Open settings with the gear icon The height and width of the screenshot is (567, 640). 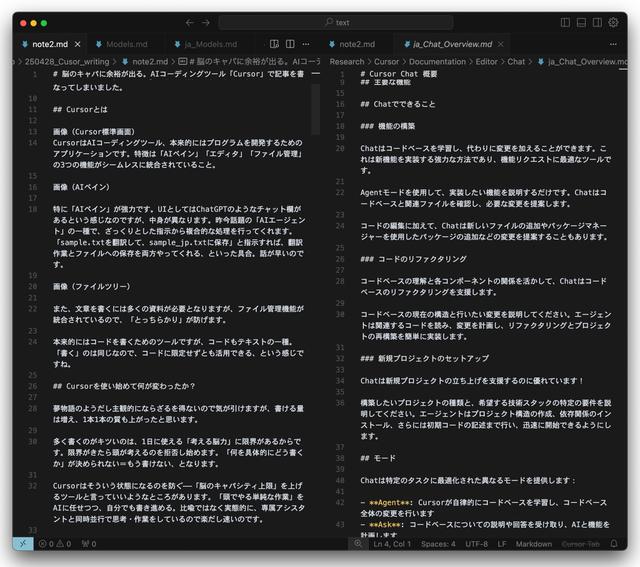[x=613, y=22]
